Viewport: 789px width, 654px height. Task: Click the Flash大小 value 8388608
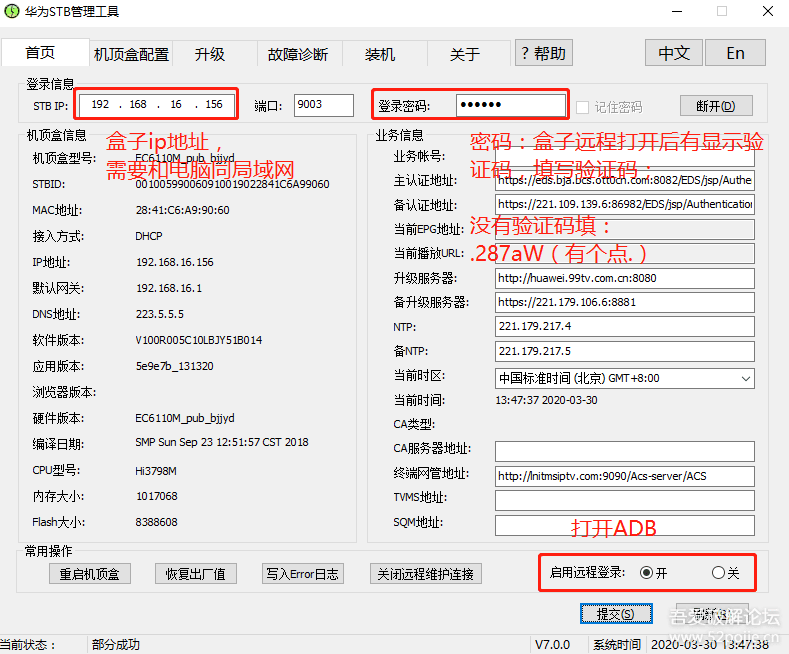(156, 522)
